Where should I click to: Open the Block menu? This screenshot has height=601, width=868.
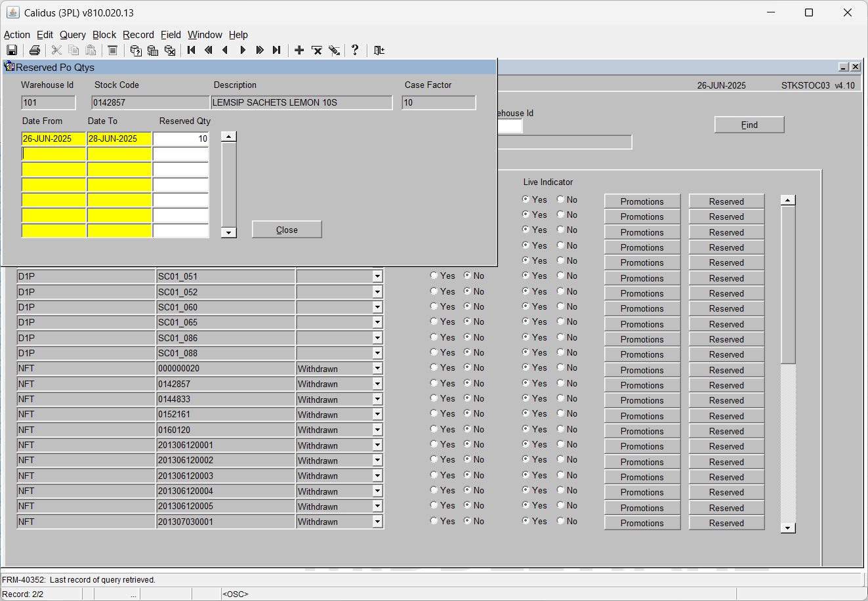point(104,35)
